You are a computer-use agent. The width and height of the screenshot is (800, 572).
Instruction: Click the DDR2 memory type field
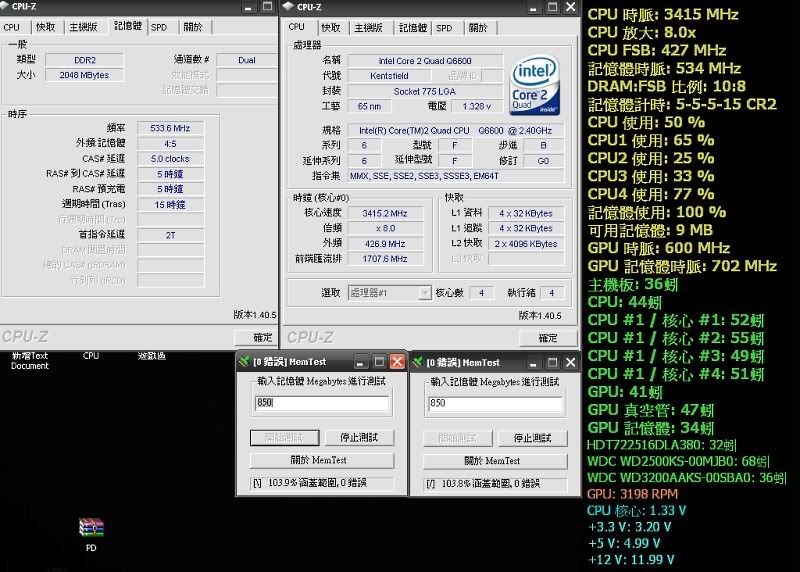[84, 60]
